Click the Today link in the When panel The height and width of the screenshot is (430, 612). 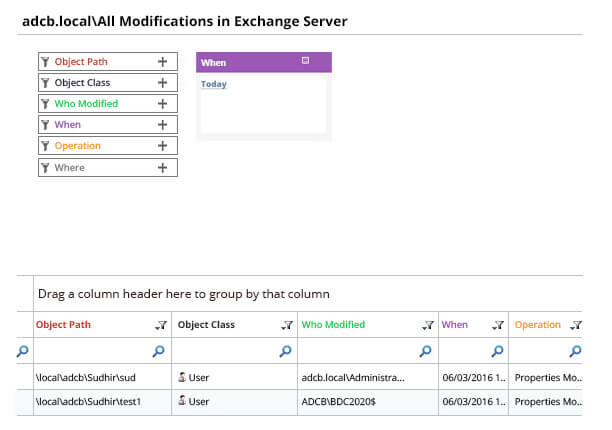coord(213,84)
